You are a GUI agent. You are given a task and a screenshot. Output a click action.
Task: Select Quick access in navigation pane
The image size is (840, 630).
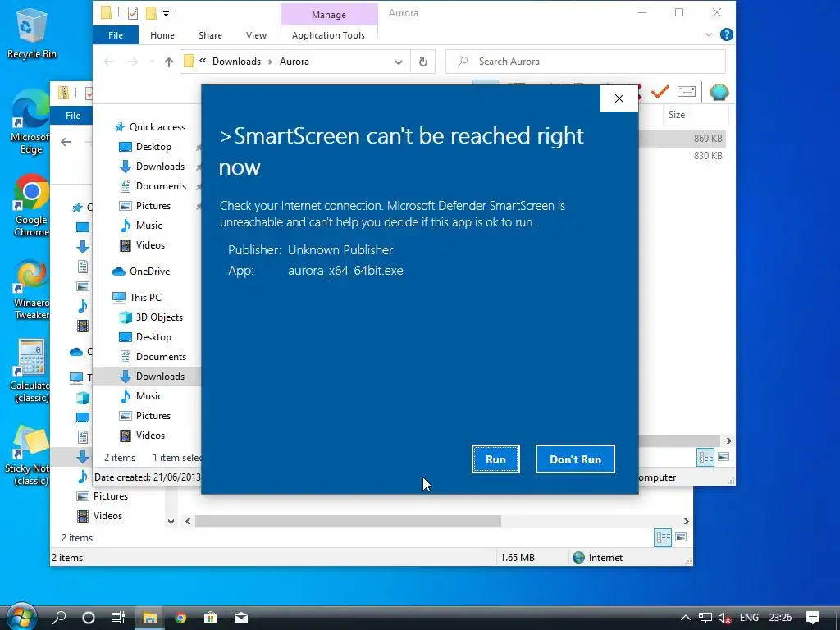[150, 127]
